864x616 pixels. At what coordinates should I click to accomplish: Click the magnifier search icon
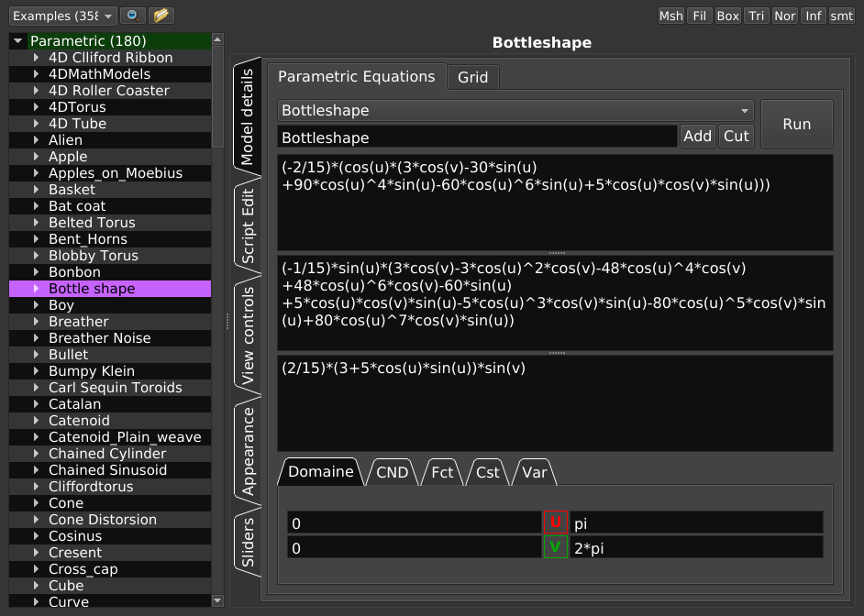coord(133,16)
